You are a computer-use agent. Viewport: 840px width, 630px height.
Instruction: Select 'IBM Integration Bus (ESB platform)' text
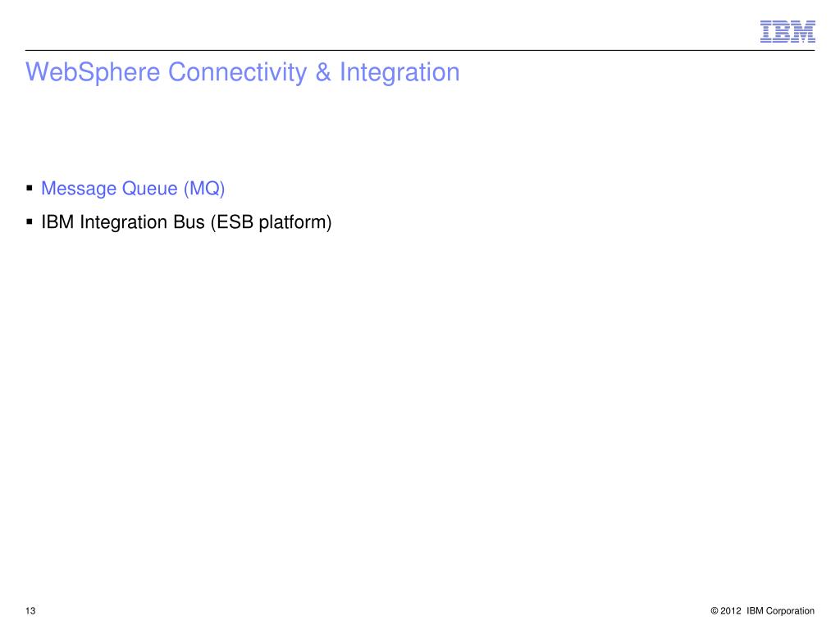(x=186, y=221)
